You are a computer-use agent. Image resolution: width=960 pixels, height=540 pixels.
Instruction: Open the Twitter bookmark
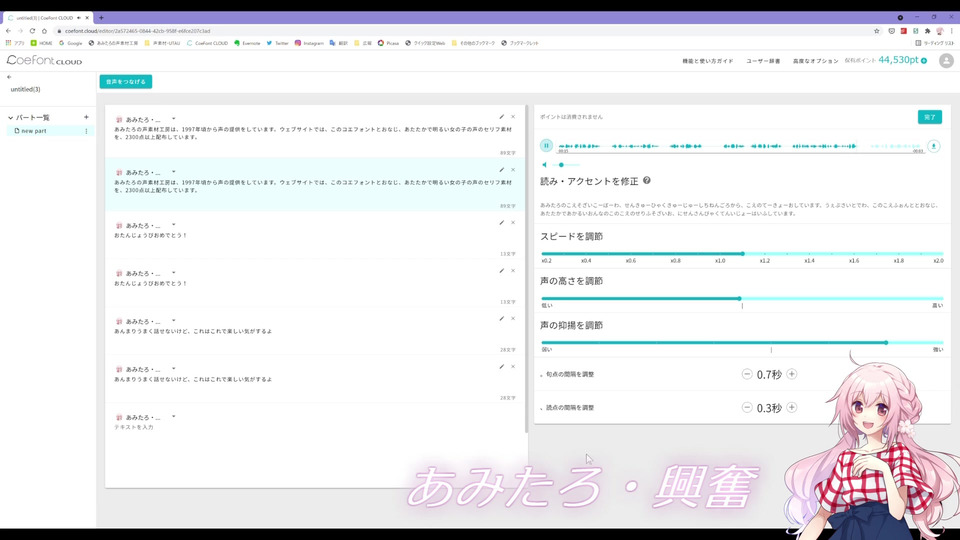click(277, 43)
